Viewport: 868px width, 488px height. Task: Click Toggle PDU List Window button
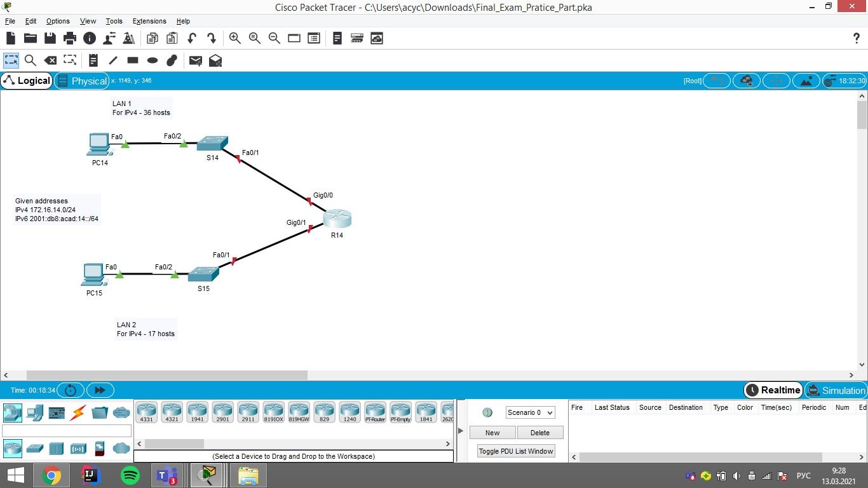516,451
